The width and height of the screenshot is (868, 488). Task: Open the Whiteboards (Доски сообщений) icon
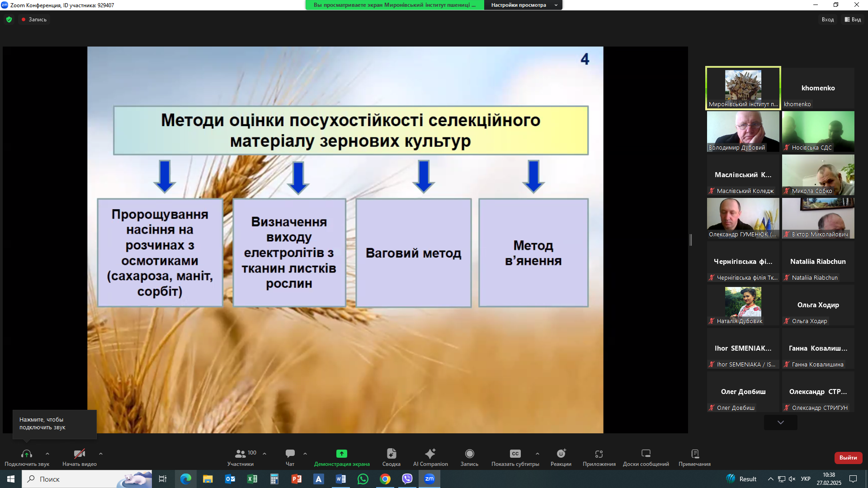[x=646, y=454]
